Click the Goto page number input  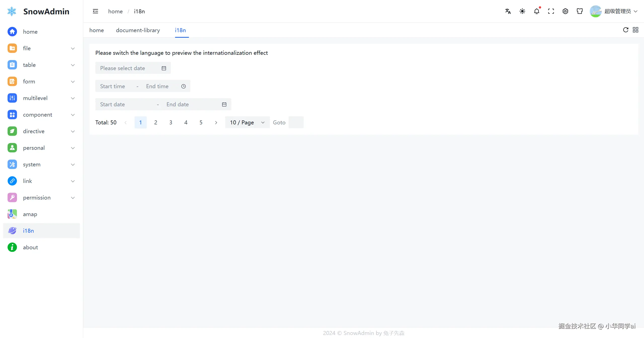click(296, 122)
